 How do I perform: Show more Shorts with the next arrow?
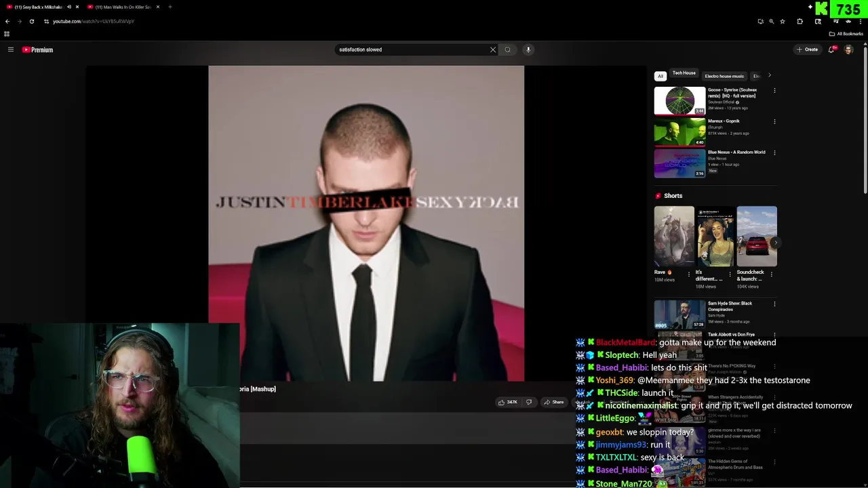pyautogui.click(x=775, y=243)
